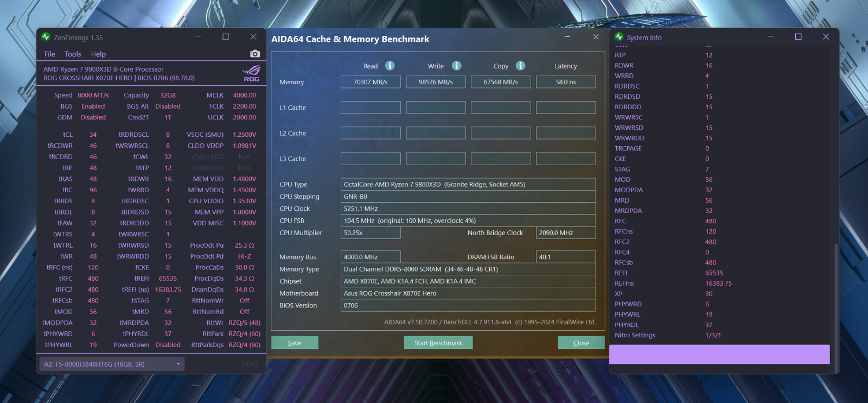Open the File menu in ZenTimings
This screenshot has width=868, height=403.
[x=50, y=54]
